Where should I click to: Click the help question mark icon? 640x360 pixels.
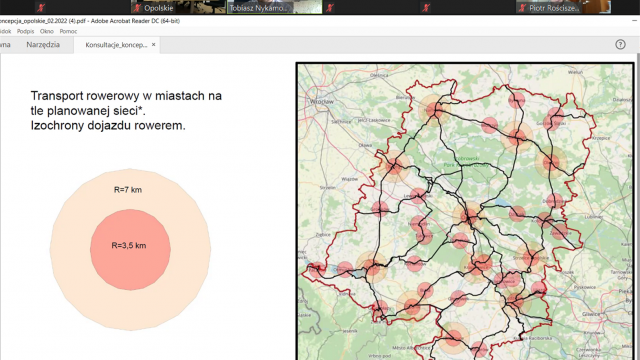(620, 44)
